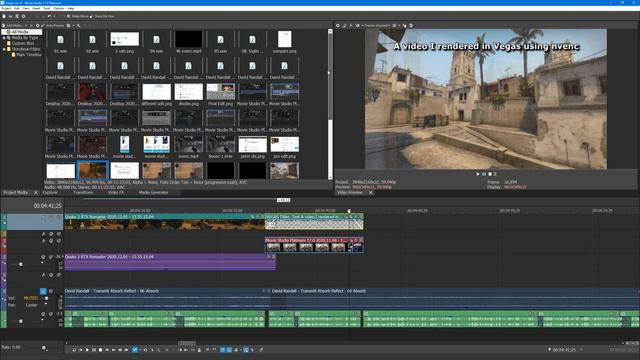Open the Edit menu
640x360 pixels.
(17, 8)
